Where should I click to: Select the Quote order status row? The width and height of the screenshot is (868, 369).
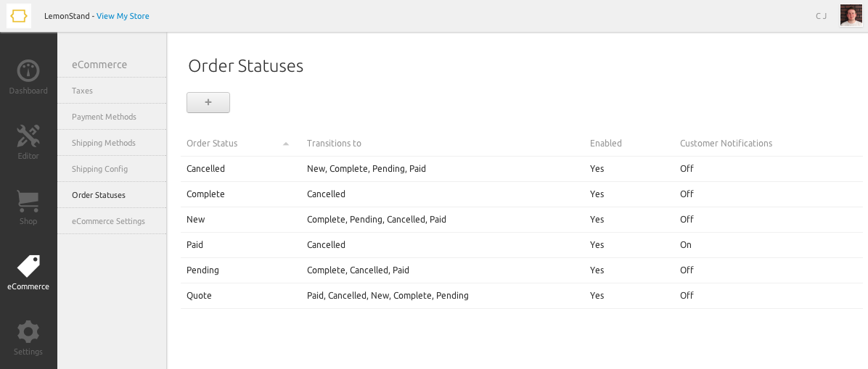(x=199, y=296)
